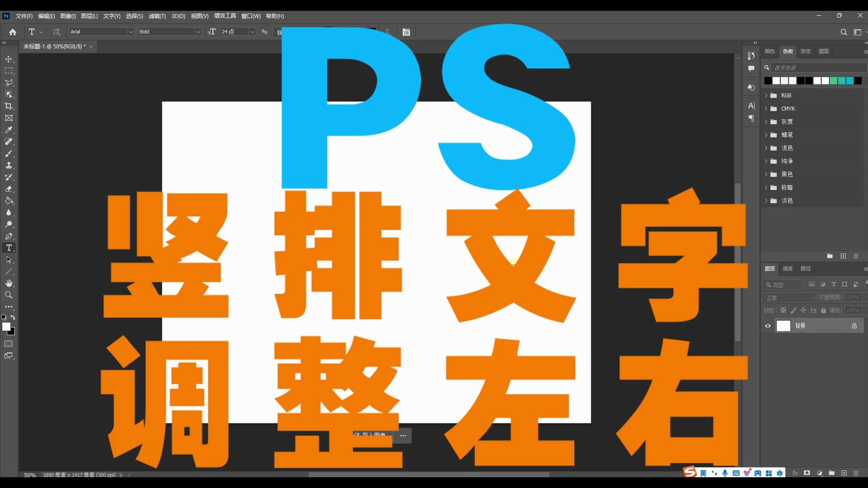Create new swatch group folder
Screen dimensions: 868x488
coord(830,256)
